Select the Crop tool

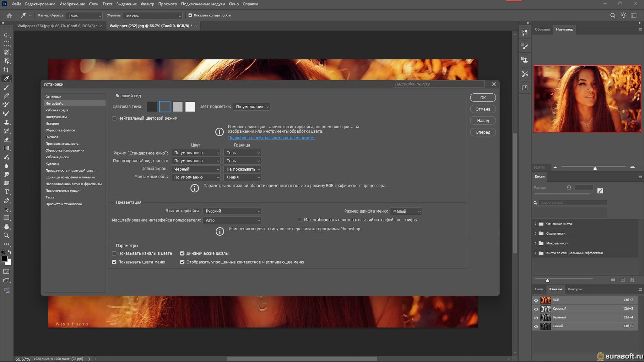[x=6, y=70]
